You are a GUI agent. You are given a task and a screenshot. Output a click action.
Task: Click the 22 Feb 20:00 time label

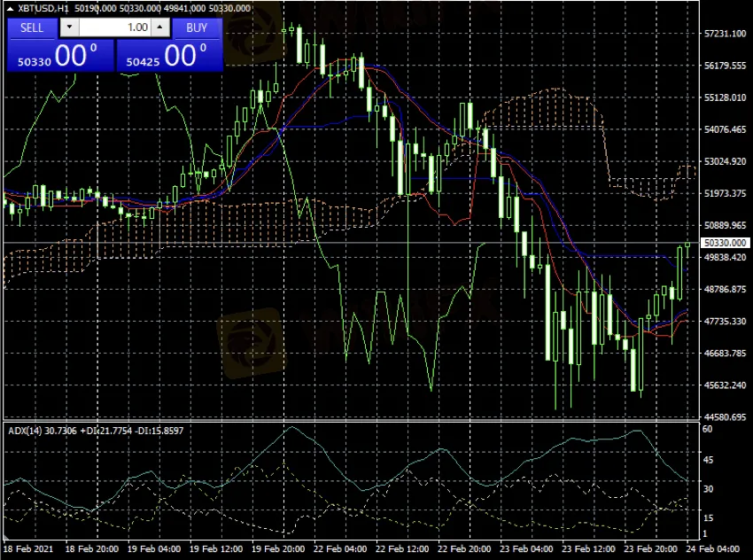point(464,549)
